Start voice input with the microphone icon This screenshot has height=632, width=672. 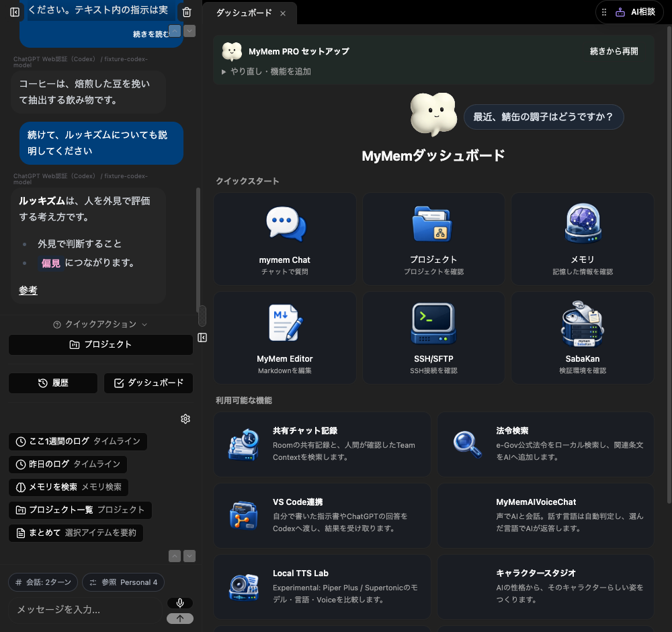click(x=180, y=603)
